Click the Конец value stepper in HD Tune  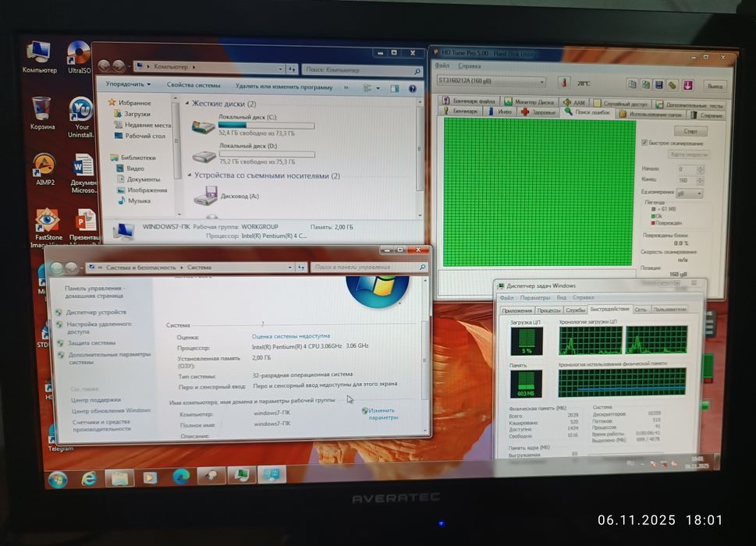click(700, 181)
